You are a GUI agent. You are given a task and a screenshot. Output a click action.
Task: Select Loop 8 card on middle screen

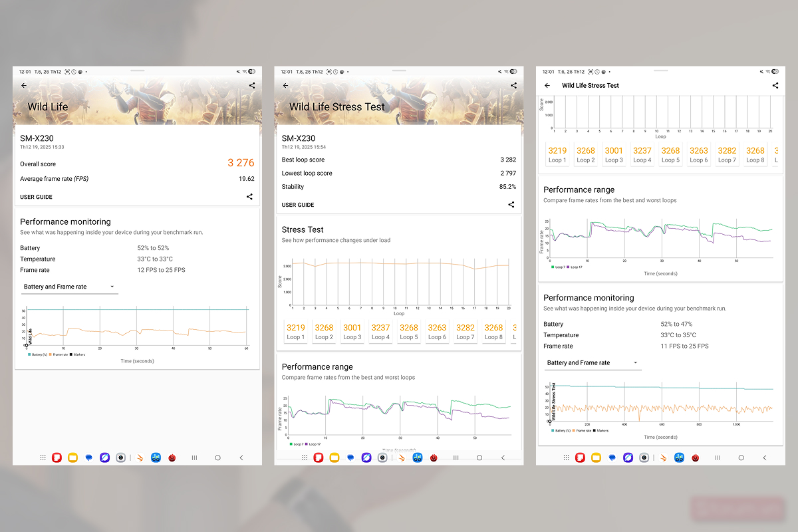point(493,332)
